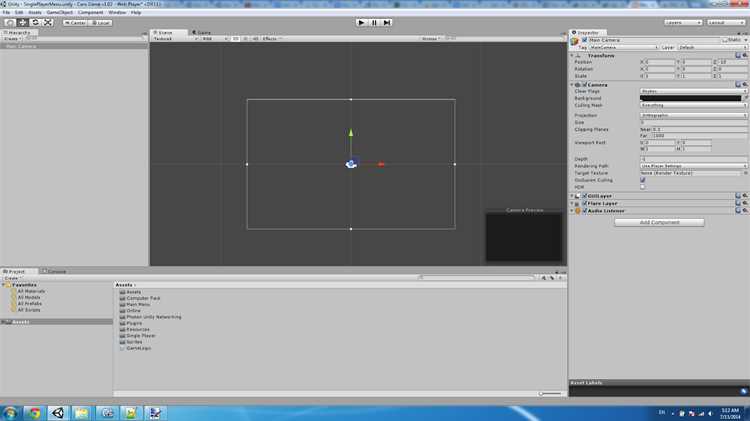Switch to the Game tab
Image resolution: width=750 pixels, height=421 pixels.
point(202,33)
